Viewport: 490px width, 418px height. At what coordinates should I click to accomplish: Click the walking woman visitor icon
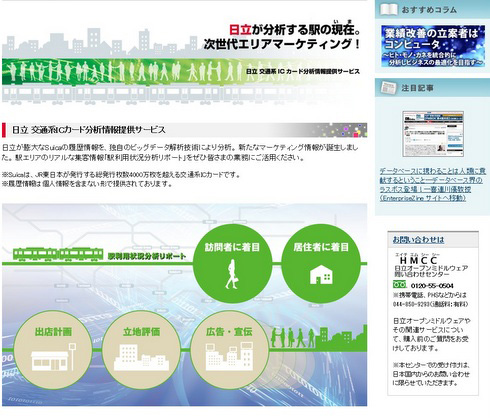point(232,274)
